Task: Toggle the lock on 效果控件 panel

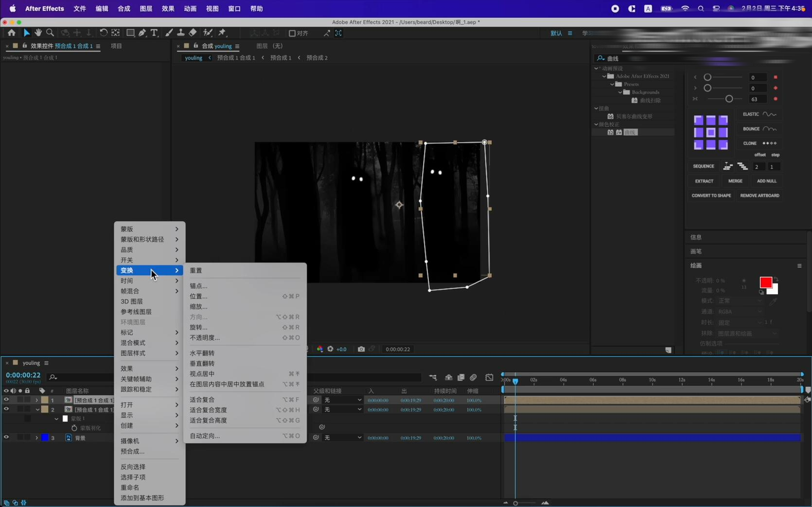Action: click(x=24, y=46)
